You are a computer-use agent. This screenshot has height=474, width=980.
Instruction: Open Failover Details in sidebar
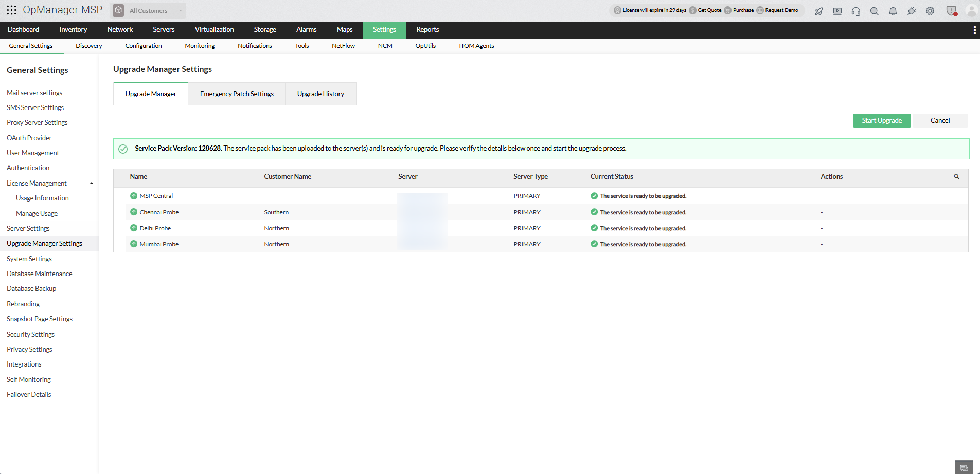pyautogui.click(x=29, y=395)
